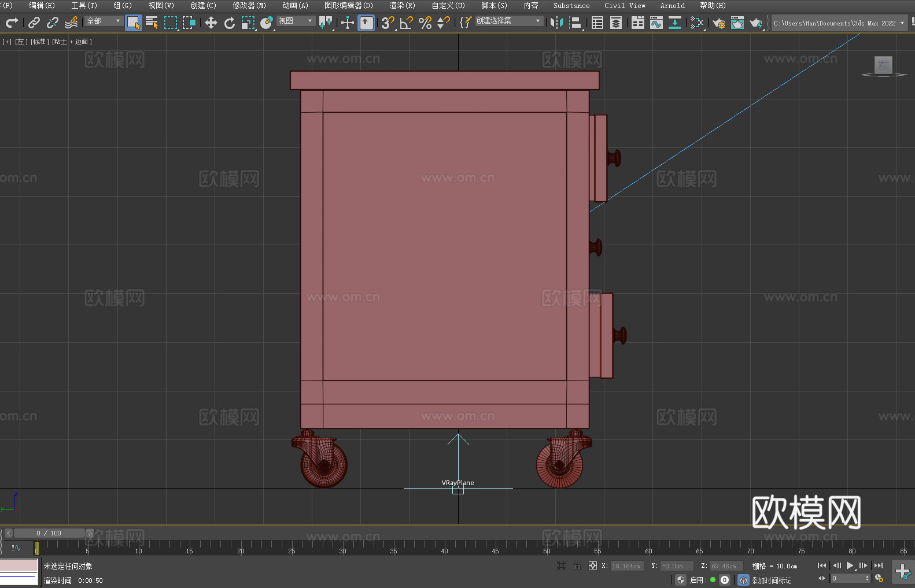Toggle the keyboard shortcut override button
Screen dimensions: 915x588
tap(366, 23)
